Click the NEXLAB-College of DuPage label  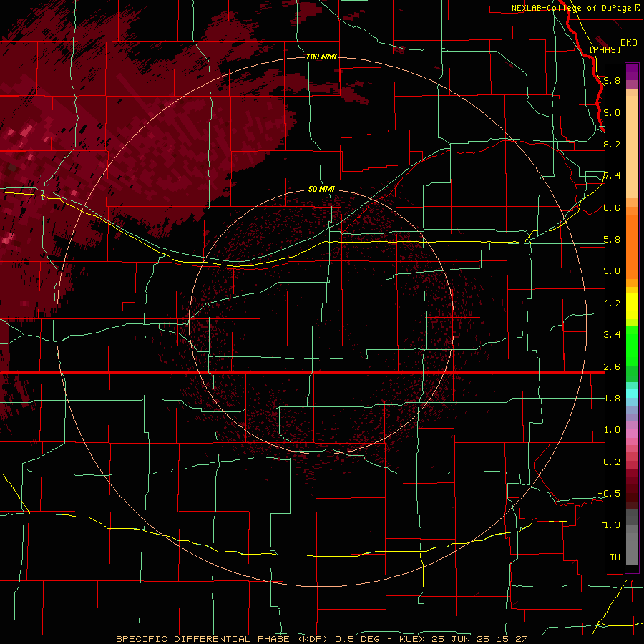pos(575,8)
